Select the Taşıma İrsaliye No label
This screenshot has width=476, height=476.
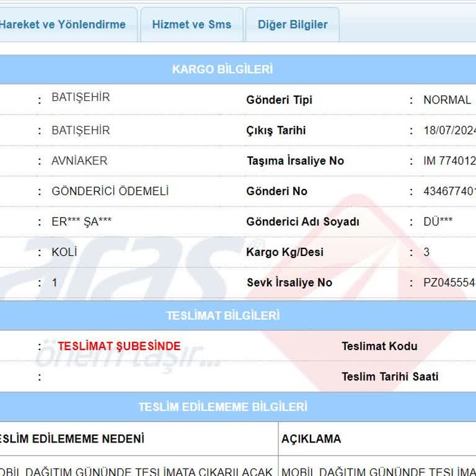(x=295, y=161)
